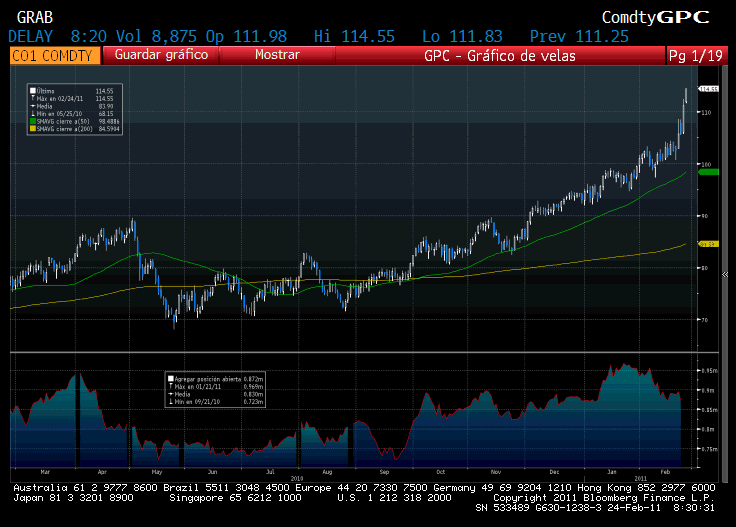Click the GRAB label at top left
Viewport: 736px width, 527px height.
35,18
